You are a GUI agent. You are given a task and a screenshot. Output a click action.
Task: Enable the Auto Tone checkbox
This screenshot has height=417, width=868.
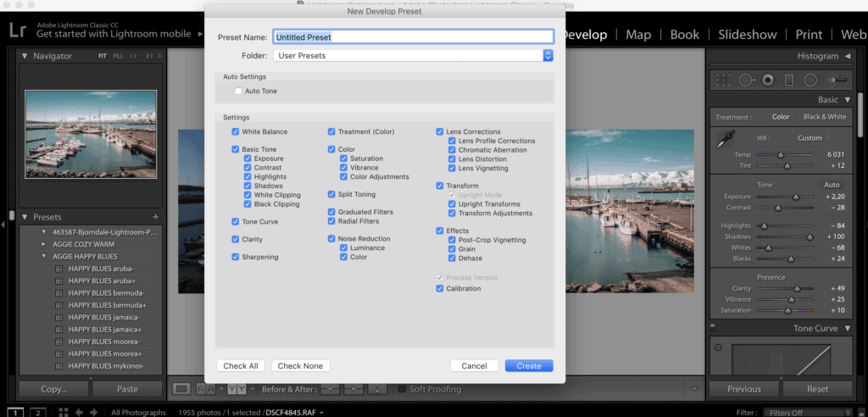coord(238,91)
